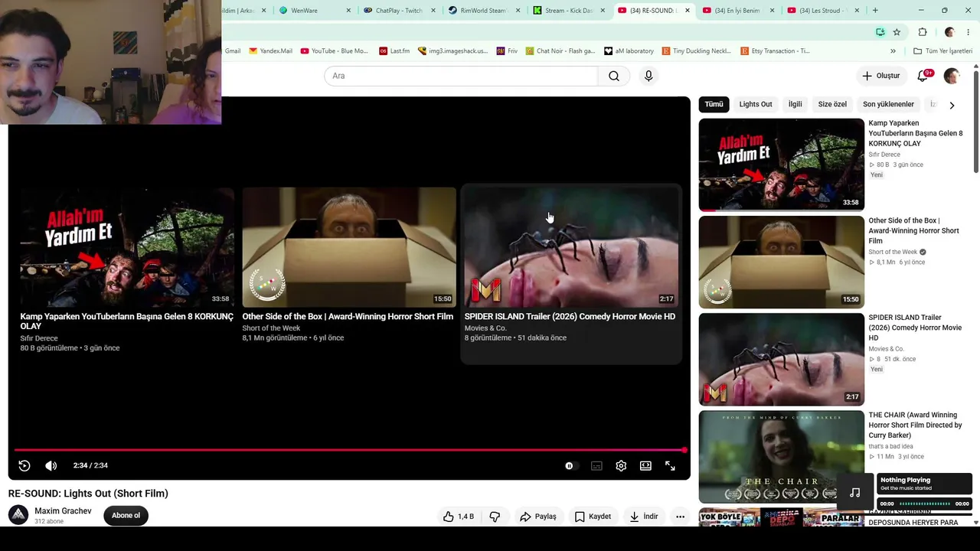Open THE CHAIR sidebar video thumbnail
The height and width of the screenshot is (551, 980).
[781, 457]
